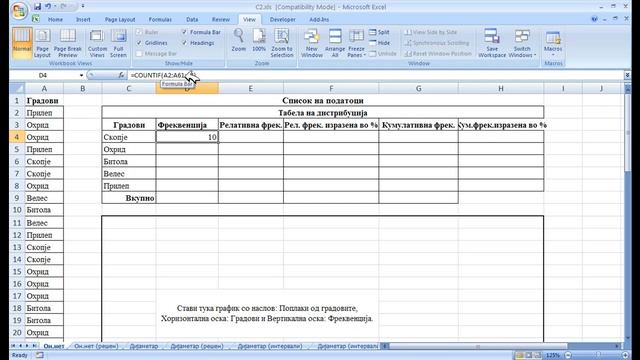The height and width of the screenshot is (360, 640).
Task: Select row 9 header
Action: (17, 198)
